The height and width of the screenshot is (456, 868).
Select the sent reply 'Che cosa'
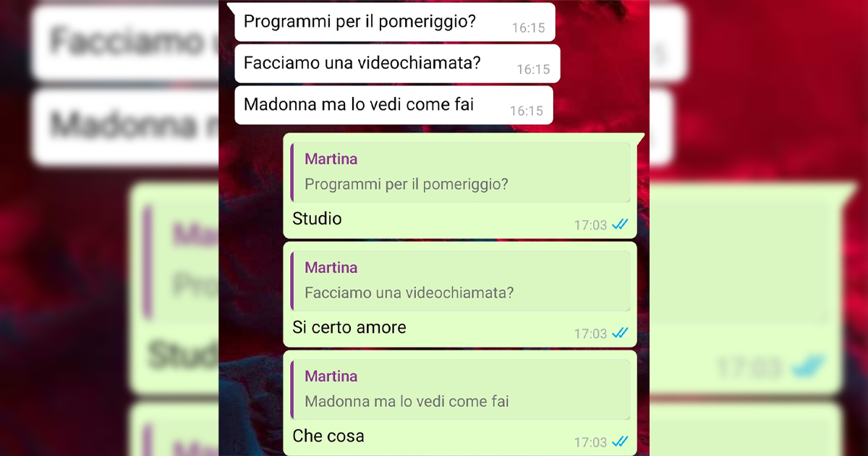[328, 436]
